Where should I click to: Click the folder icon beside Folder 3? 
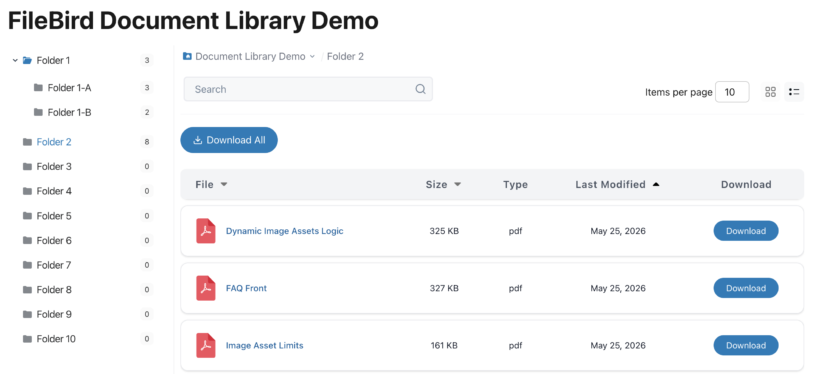27,166
